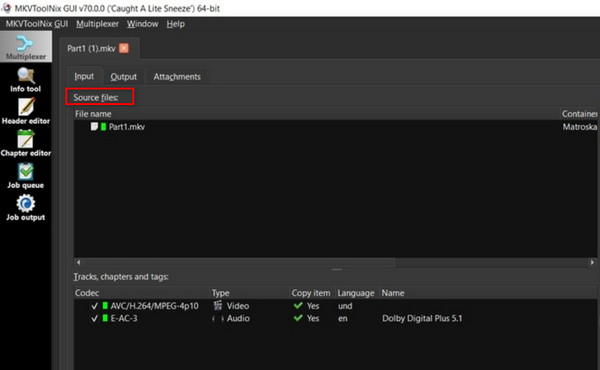
Task: Click the 'Source files:' label
Action: tap(96, 97)
